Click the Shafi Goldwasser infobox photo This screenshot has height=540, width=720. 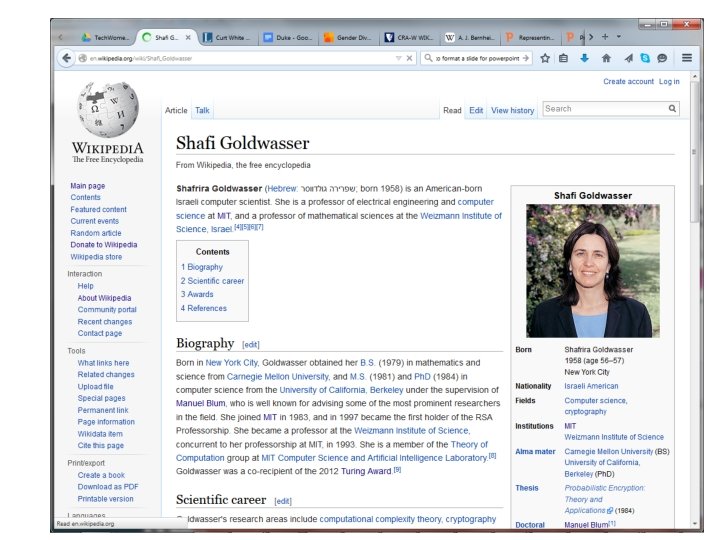593,271
